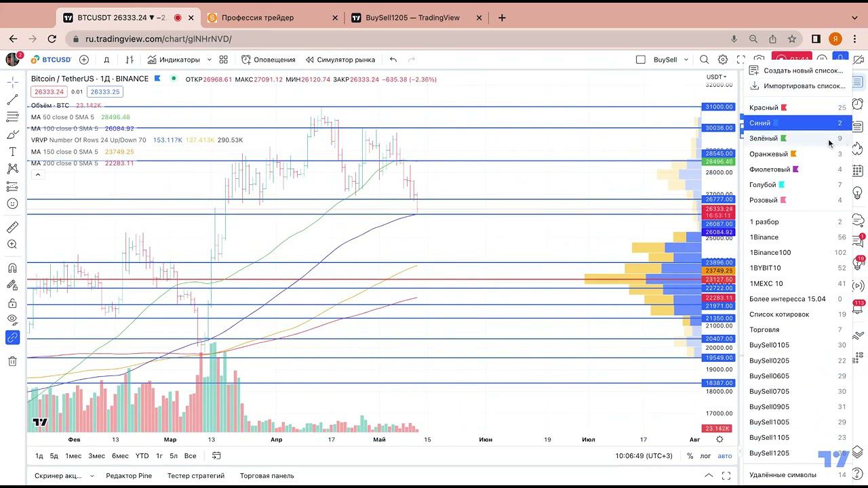Click the purple flag next to Фиолетовый
The width and height of the screenshot is (868, 488).
click(x=795, y=169)
